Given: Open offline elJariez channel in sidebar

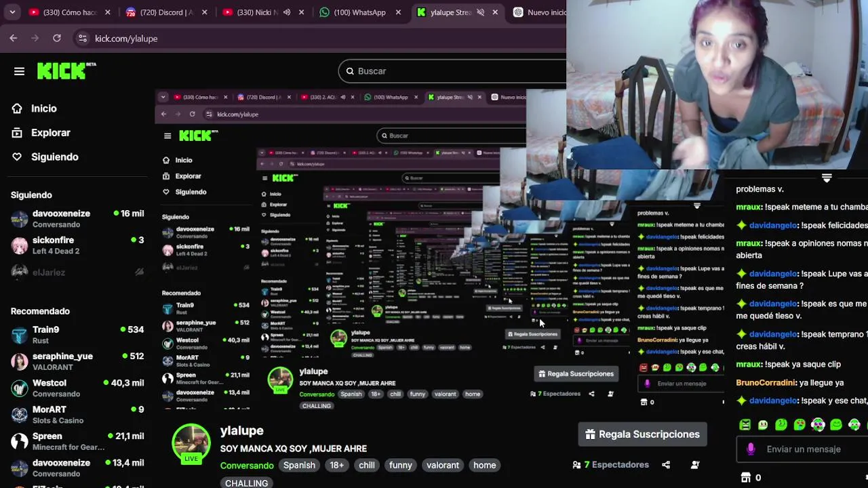Looking at the screenshot, I should point(77,272).
